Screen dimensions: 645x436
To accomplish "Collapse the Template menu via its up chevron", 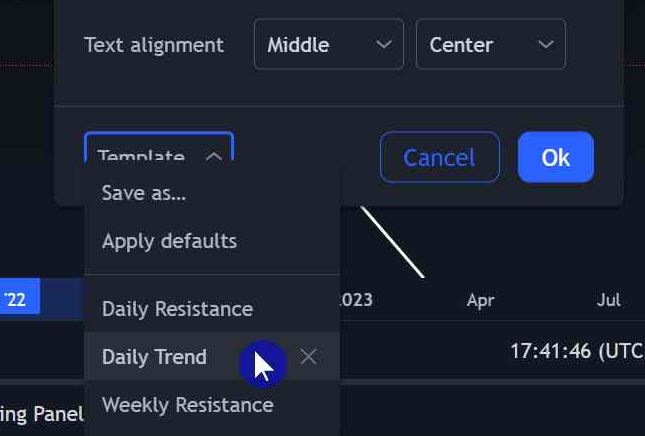I will [214, 156].
